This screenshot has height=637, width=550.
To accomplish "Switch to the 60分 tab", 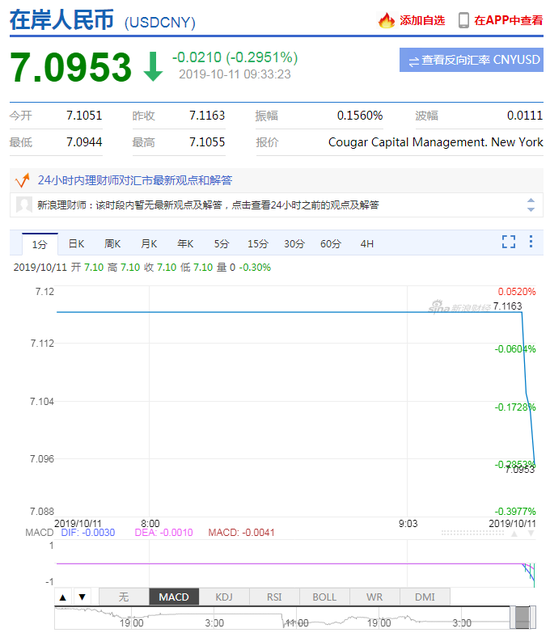I will pyautogui.click(x=330, y=244).
